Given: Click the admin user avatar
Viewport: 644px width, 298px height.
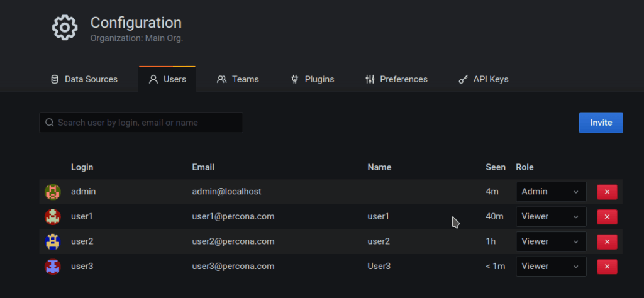Looking at the screenshot, I should point(53,192).
